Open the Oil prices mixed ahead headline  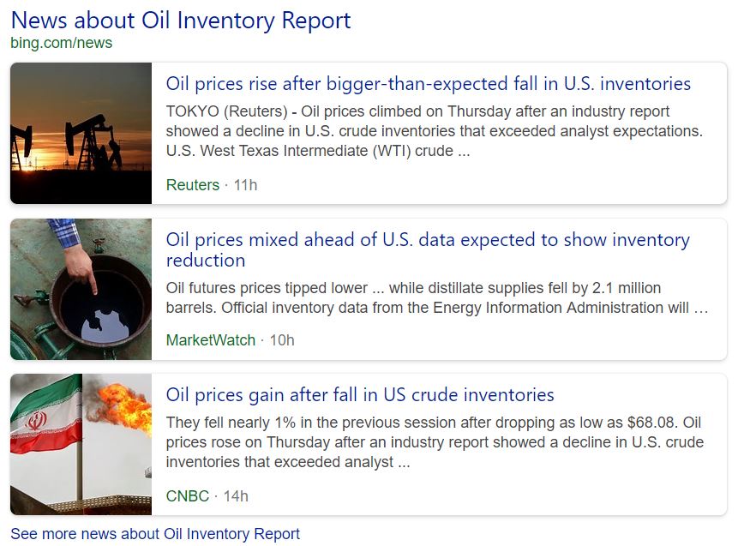tap(427, 249)
